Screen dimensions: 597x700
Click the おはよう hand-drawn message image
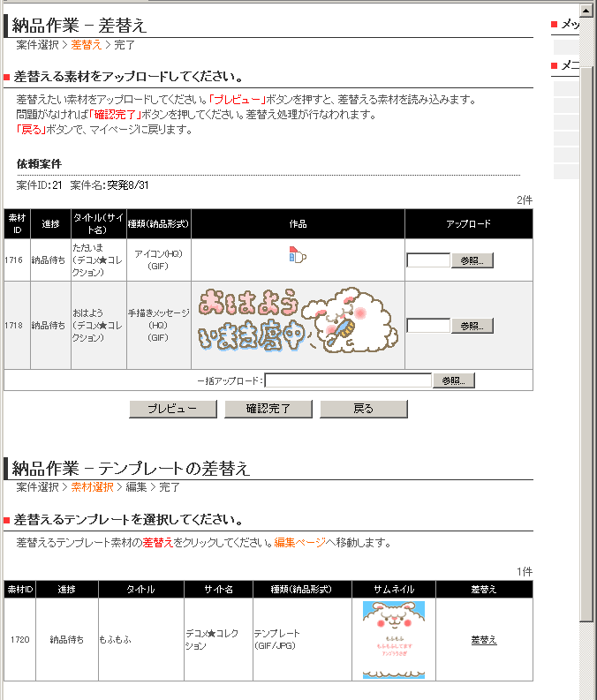point(298,326)
